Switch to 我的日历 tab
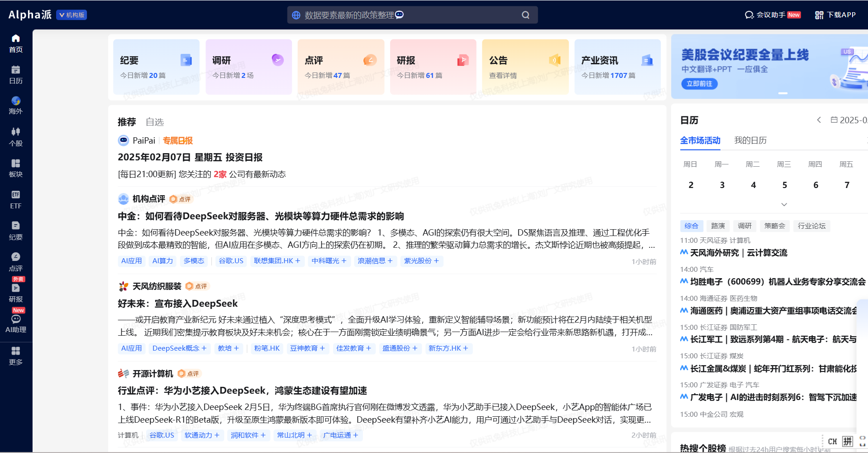The image size is (868, 453). tap(750, 140)
